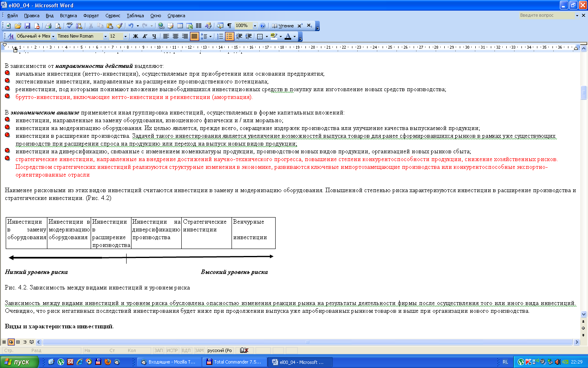Save the document with the floppy icon
Image resolution: width=588 pixels, height=368 pixels.
click(x=27, y=26)
